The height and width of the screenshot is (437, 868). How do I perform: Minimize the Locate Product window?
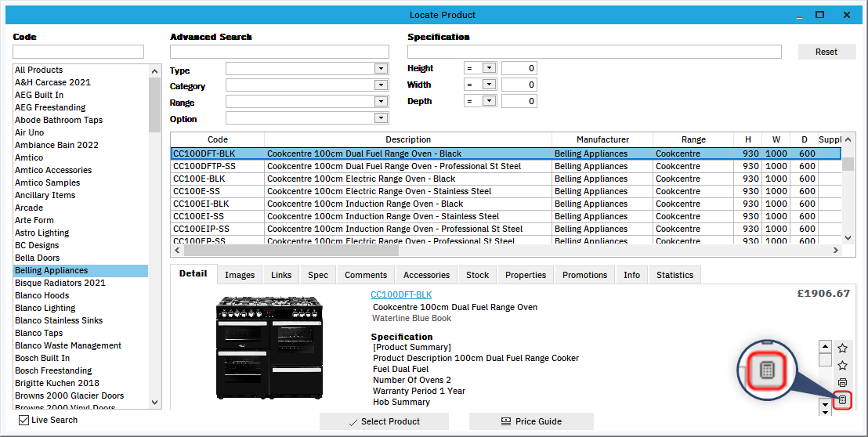pos(800,16)
